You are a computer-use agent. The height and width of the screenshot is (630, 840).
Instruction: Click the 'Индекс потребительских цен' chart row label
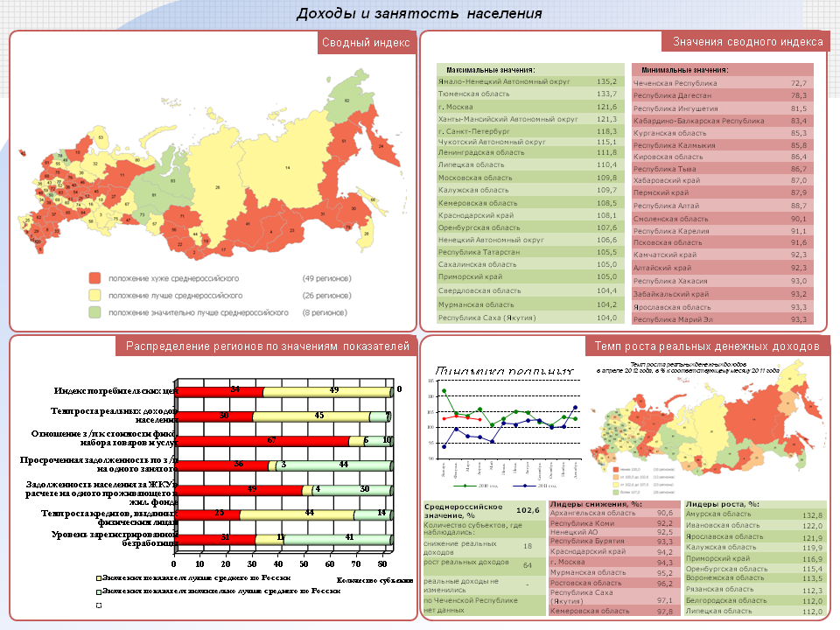pos(115,390)
